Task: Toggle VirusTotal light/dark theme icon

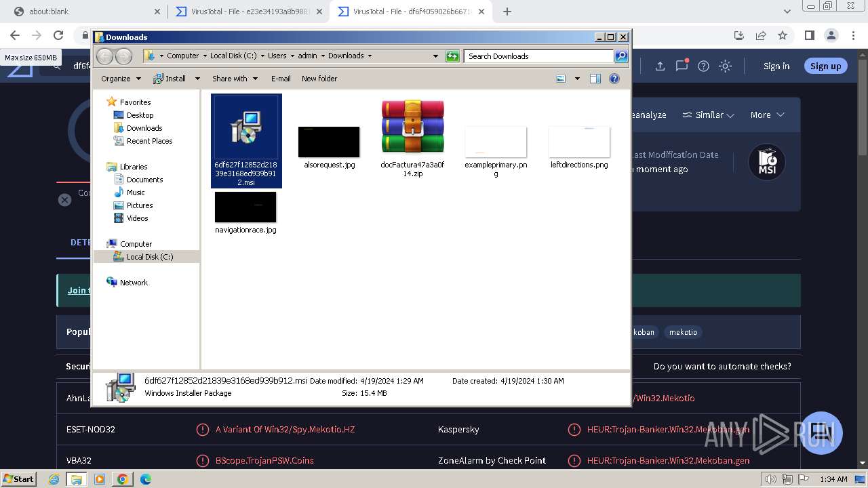Action: [726, 66]
